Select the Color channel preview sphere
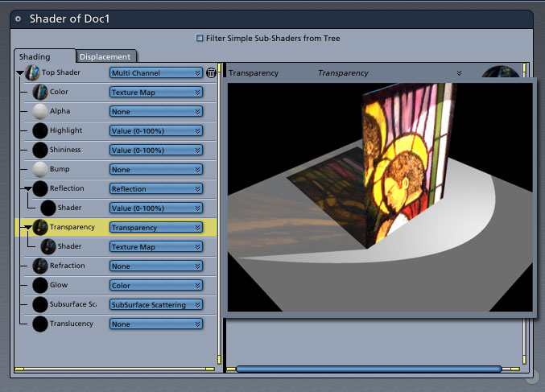Viewport: 545px width, 392px height. [x=40, y=92]
